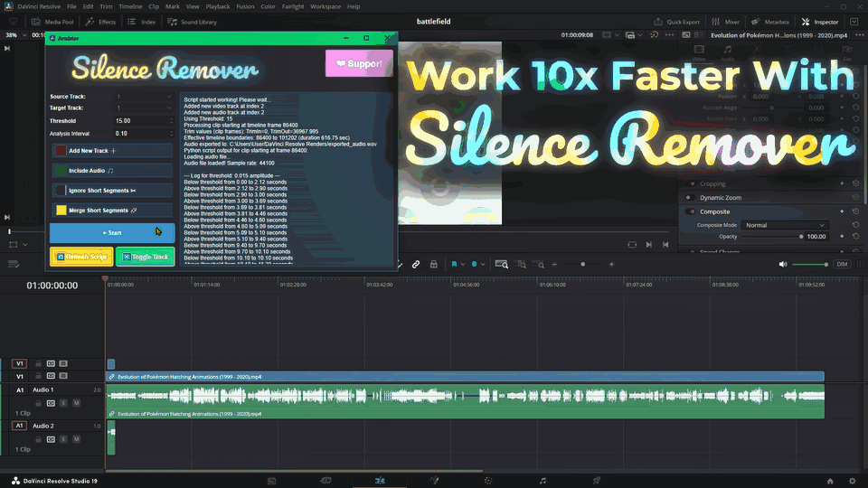This screenshot has width=868, height=488.
Task: Mute the Audio 1 track
Action: pos(76,403)
